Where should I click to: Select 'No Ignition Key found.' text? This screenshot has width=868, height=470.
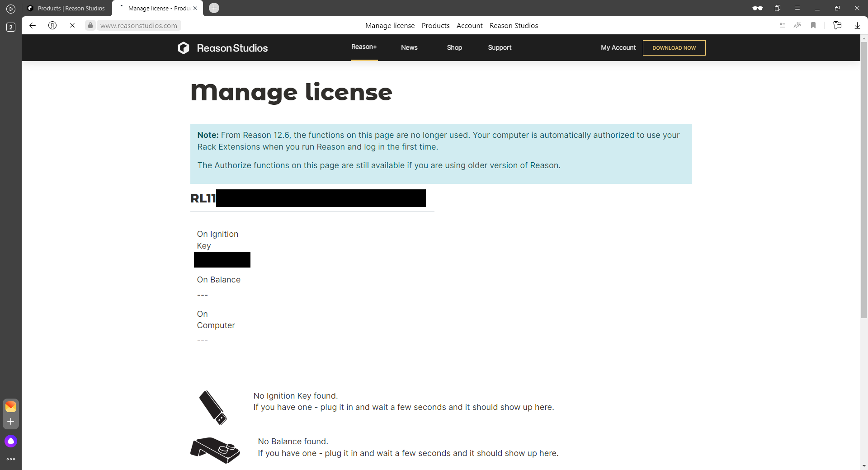pos(296,396)
